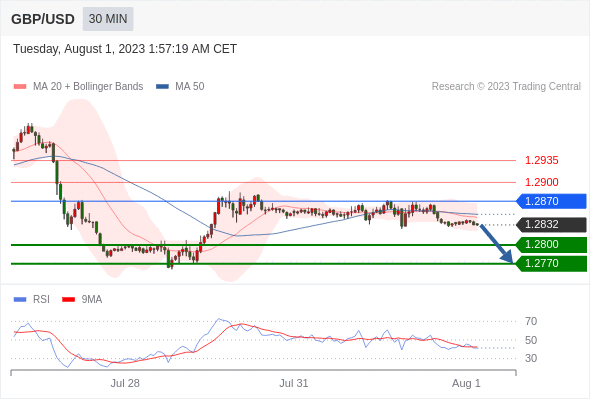Click the 30 MIN timeframe button
Image resolution: width=590 pixels, height=400 pixels.
point(108,19)
